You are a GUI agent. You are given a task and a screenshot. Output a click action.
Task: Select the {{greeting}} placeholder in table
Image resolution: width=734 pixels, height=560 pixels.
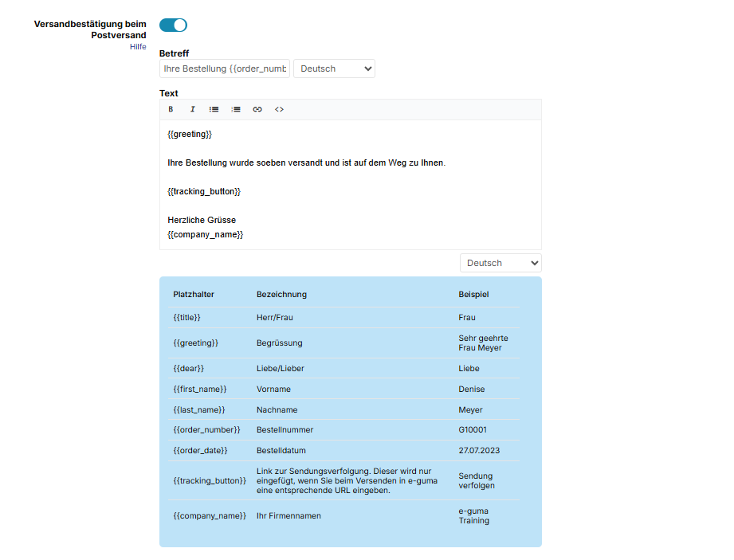(196, 343)
